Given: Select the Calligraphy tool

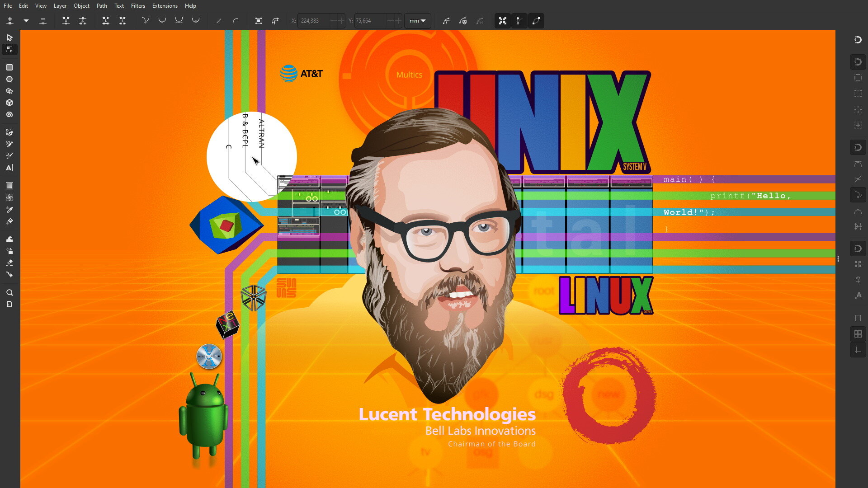Looking at the screenshot, I should [9, 156].
